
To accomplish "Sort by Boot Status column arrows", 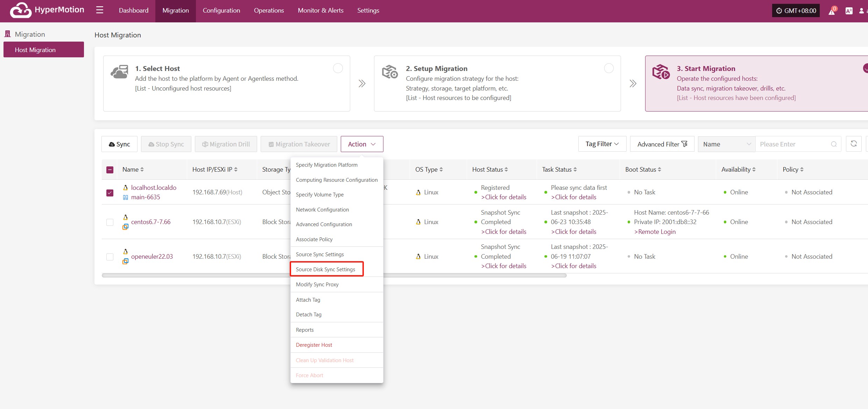I will coord(659,170).
